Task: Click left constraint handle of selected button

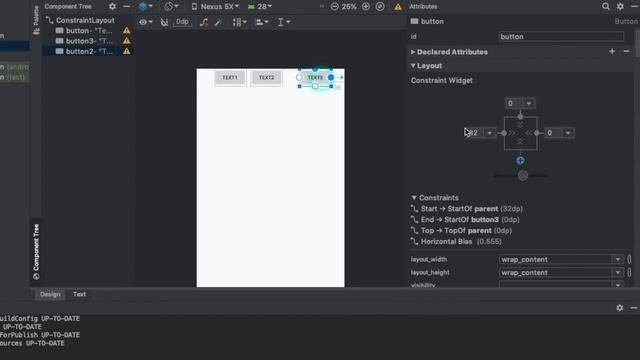Action: pos(299,78)
